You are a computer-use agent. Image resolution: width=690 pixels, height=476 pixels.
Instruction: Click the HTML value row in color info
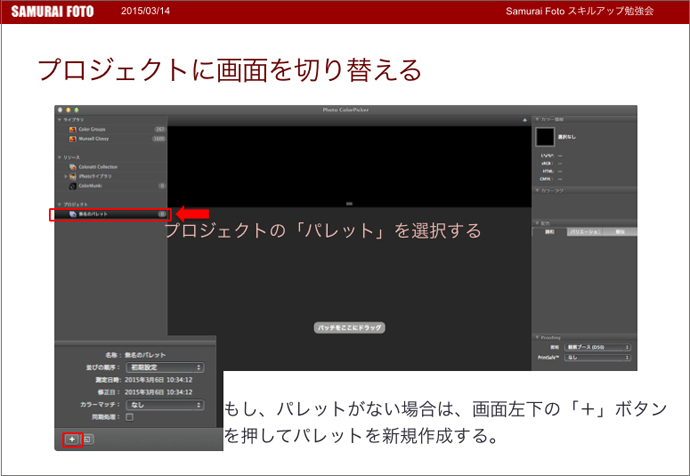(552, 172)
